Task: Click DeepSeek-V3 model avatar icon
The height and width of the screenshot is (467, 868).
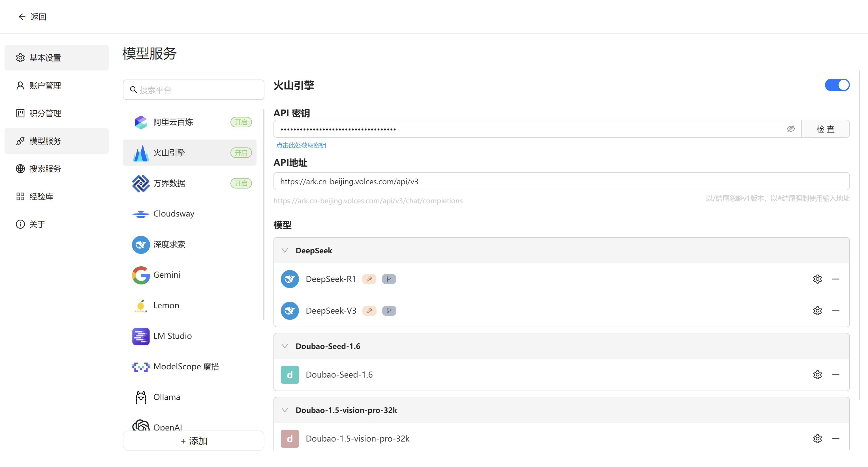Action: point(290,311)
